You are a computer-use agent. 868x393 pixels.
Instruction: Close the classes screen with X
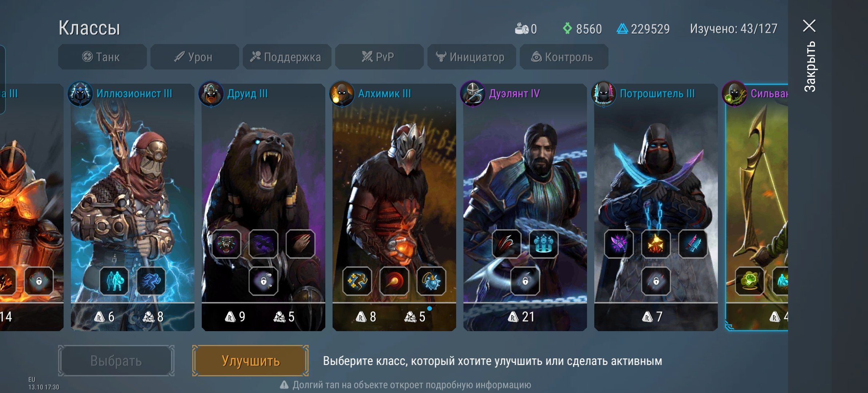809,26
